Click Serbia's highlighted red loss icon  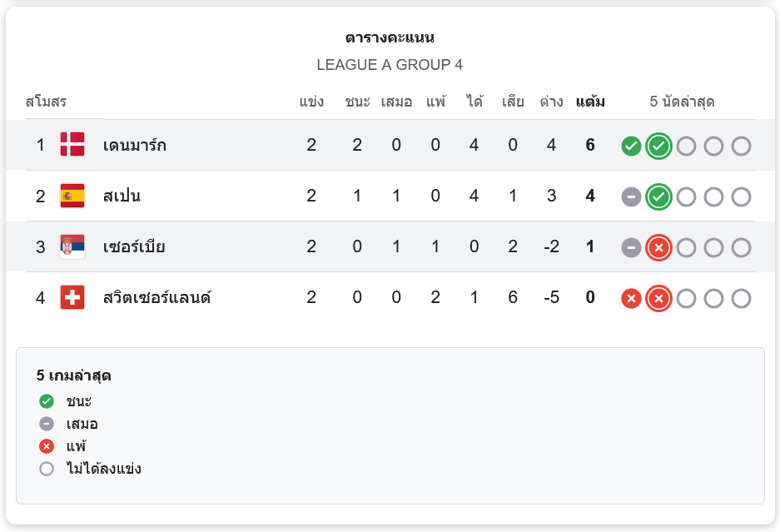[658, 248]
